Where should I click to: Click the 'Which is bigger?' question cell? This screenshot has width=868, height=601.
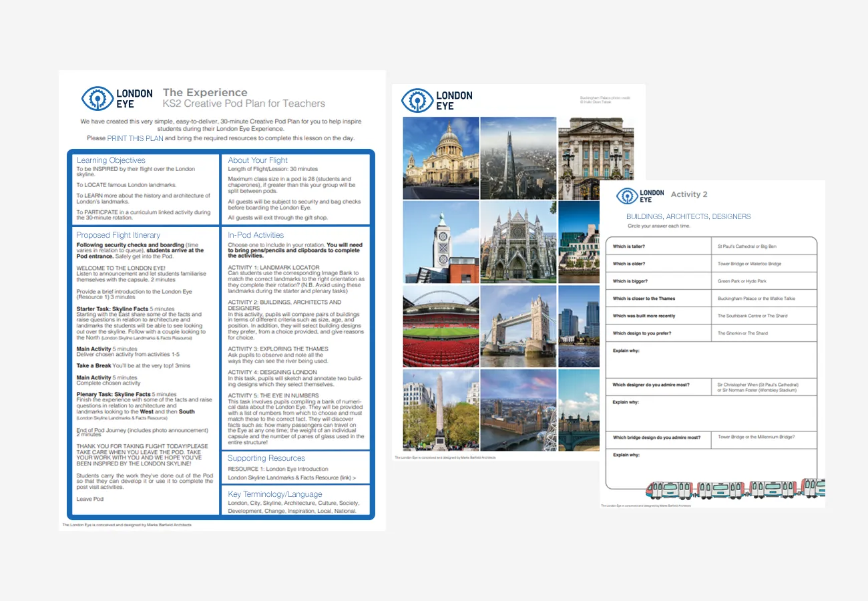coord(658,281)
